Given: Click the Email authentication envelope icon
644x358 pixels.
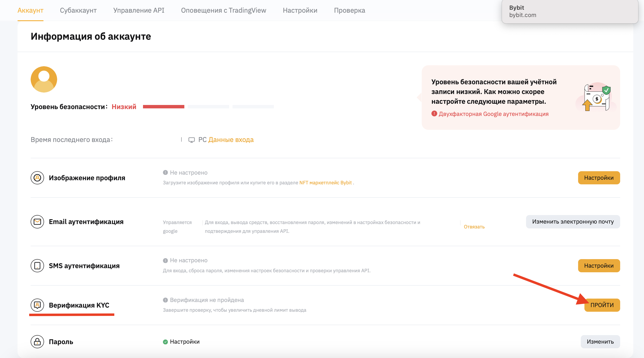Looking at the screenshot, I should pyautogui.click(x=37, y=222).
